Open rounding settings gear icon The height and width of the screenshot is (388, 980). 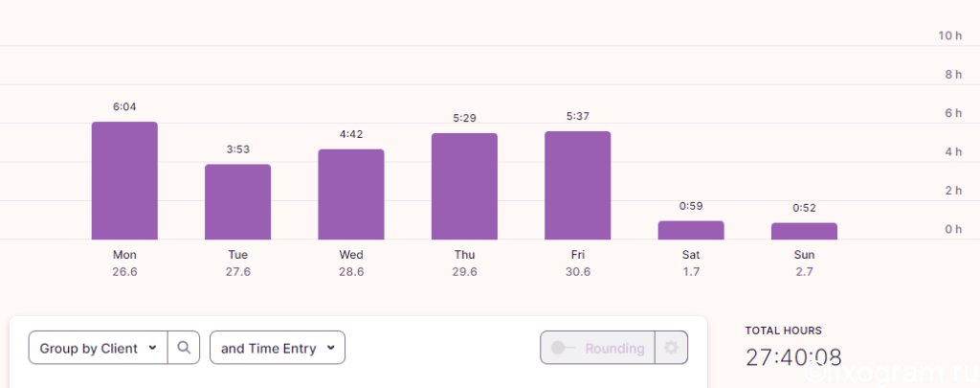pyautogui.click(x=671, y=348)
